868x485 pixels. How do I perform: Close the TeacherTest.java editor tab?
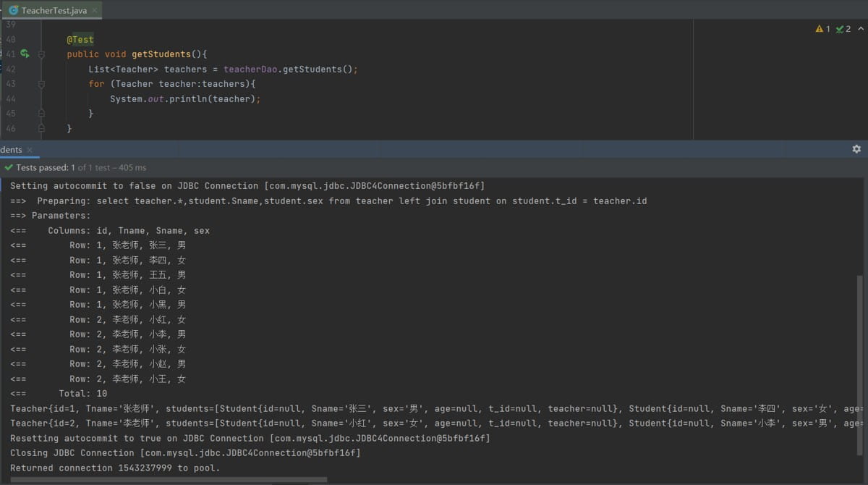point(95,10)
